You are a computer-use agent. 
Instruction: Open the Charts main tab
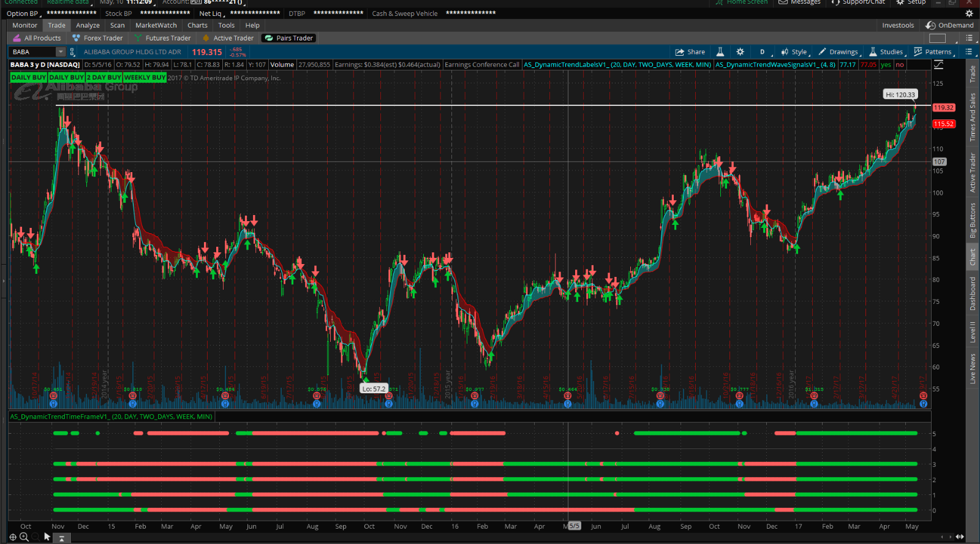(197, 25)
